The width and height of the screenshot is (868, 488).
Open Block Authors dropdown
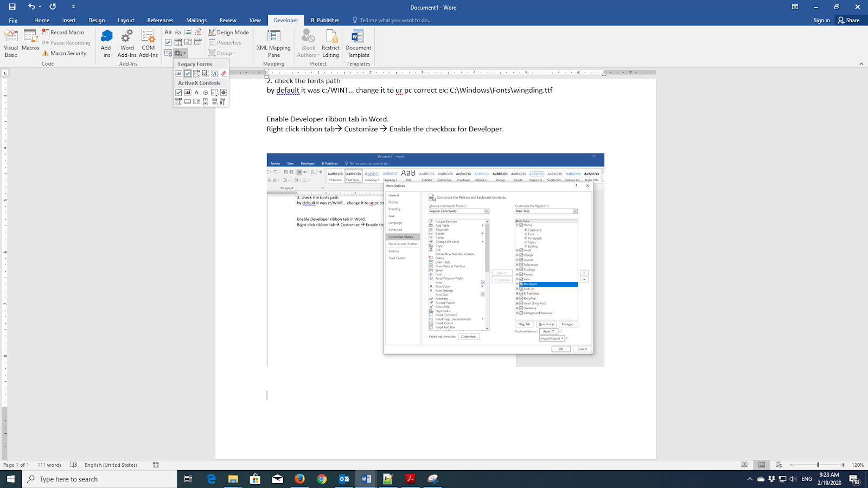click(x=308, y=43)
